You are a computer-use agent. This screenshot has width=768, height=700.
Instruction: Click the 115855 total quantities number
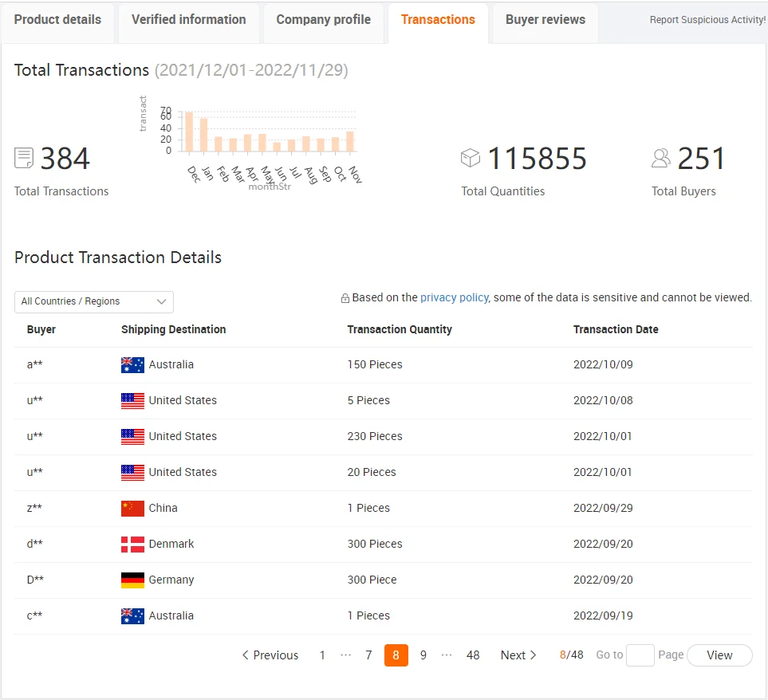[537, 159]
